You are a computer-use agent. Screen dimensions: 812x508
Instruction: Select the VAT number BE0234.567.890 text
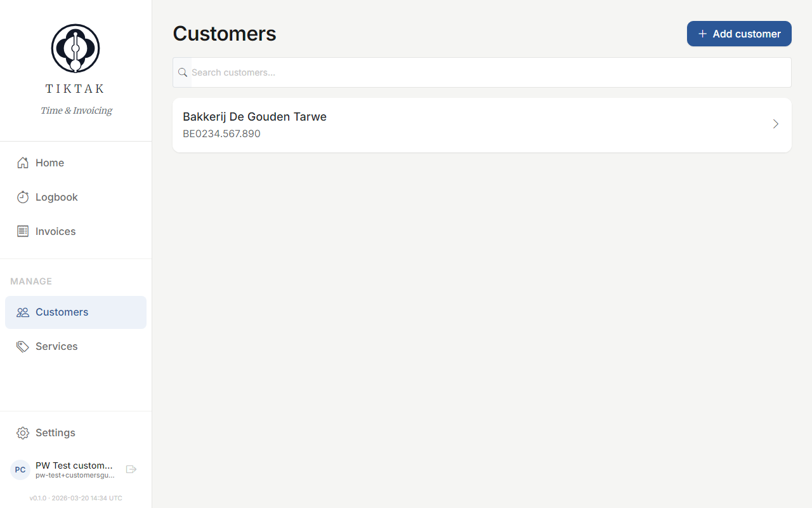[221, 133]
